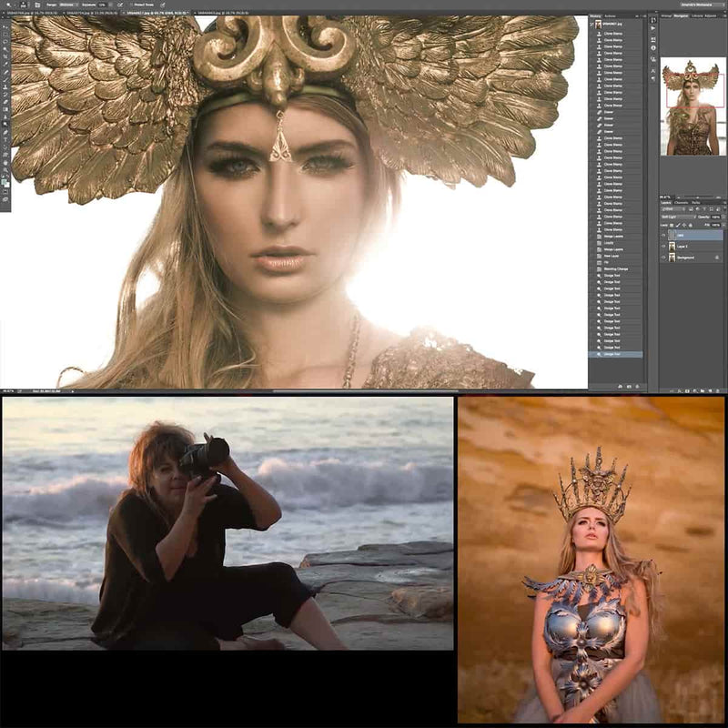Enable lock transparent pixels in the Layers panel
Image resolution: width=728 pixels, height=728 pixels.
672,225
